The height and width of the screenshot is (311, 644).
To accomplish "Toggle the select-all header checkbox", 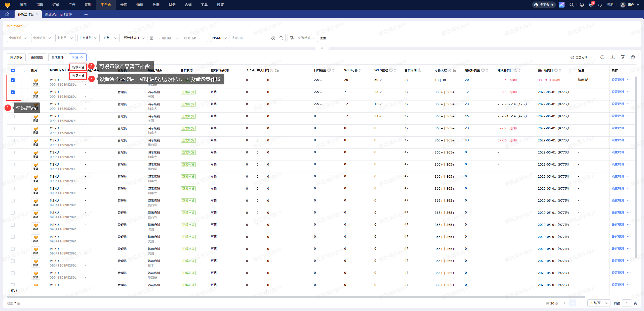I will [13, 71].
